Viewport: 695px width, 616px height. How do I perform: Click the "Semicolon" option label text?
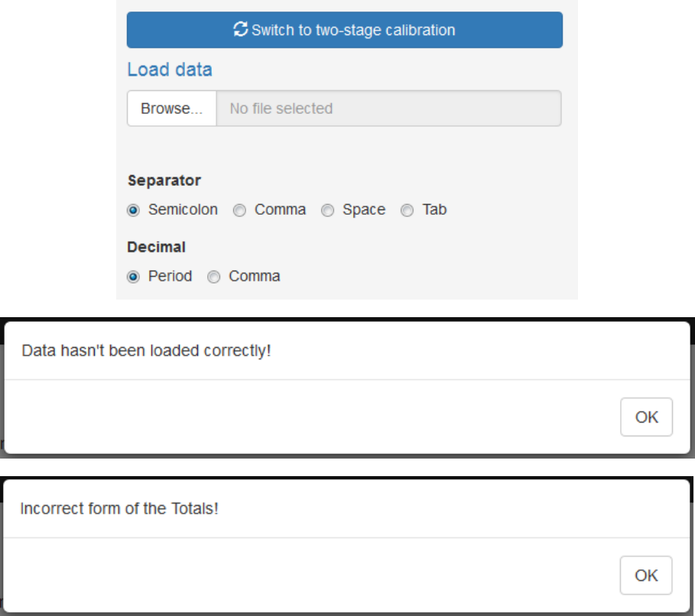[183, 209]
